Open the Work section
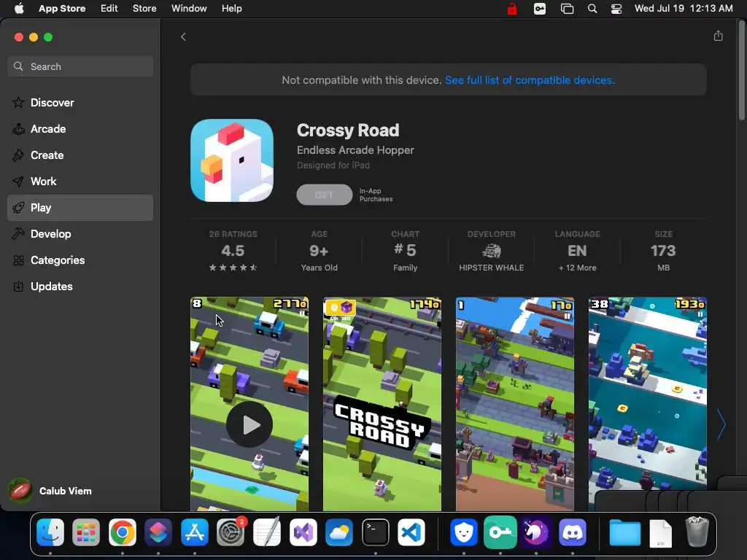 (80, 181)
